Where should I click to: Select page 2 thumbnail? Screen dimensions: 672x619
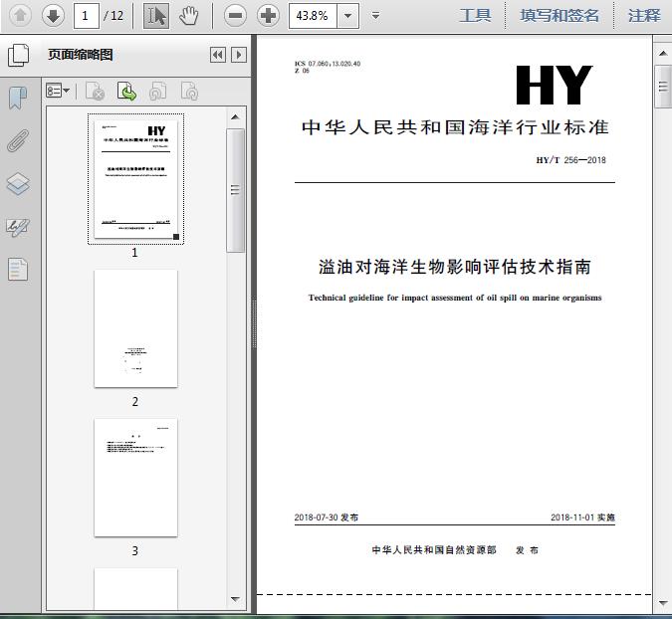[135, 328]
